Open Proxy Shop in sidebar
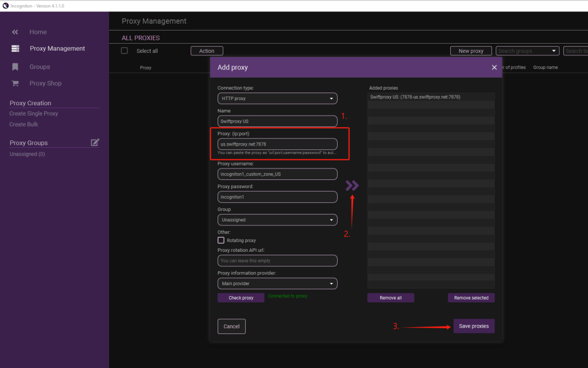This screenshot has height=368, width=588. 45,83
